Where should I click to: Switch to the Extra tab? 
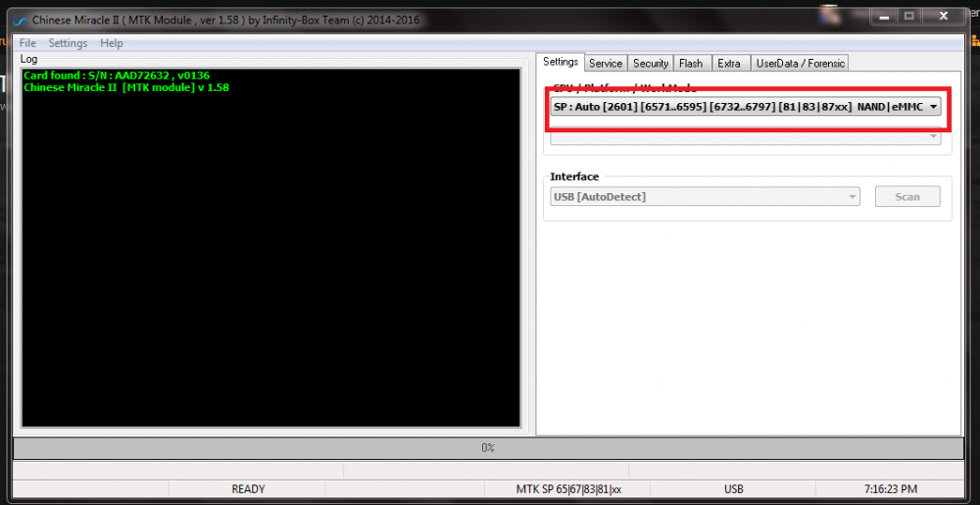pos(729,63)
